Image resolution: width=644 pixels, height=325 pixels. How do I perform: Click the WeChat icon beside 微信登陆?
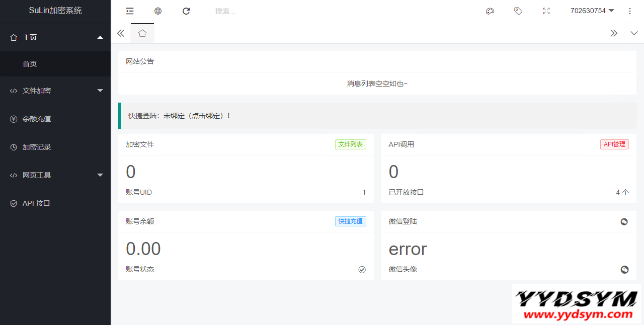[624, 222]
